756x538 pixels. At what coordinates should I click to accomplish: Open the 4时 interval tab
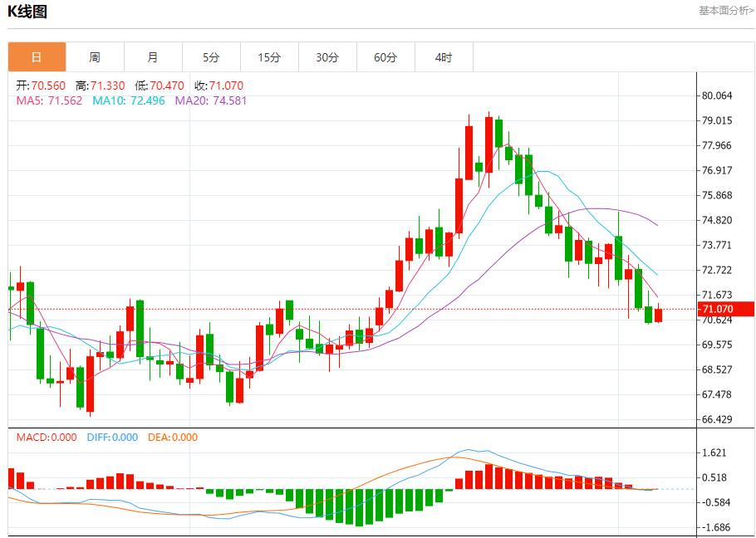(444, 57)
